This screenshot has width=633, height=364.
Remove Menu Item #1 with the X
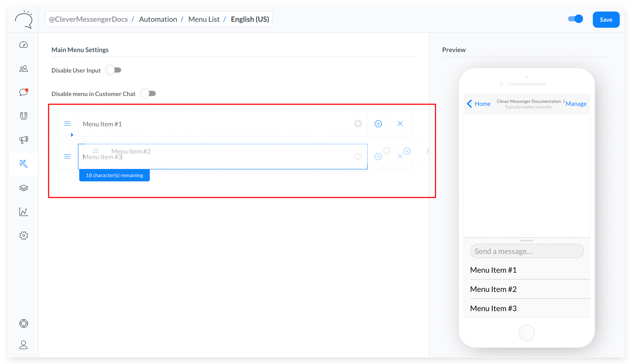click(400, 123)
